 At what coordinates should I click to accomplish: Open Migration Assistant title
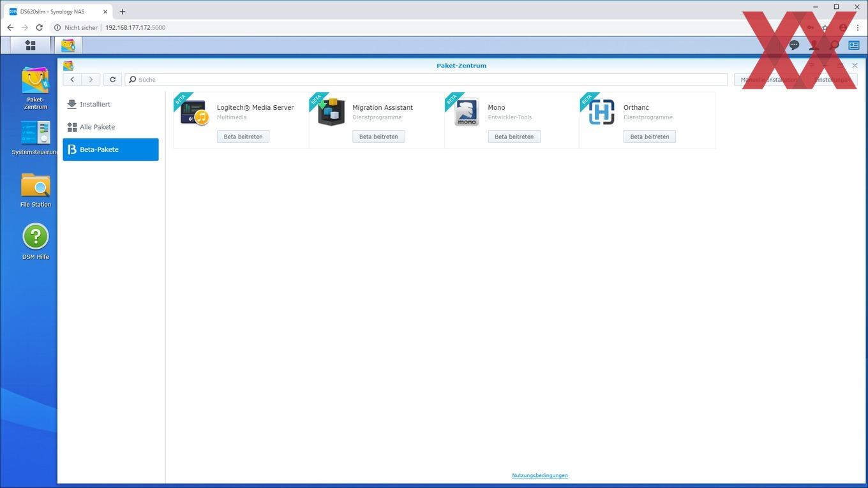click(x=382, y=107)
